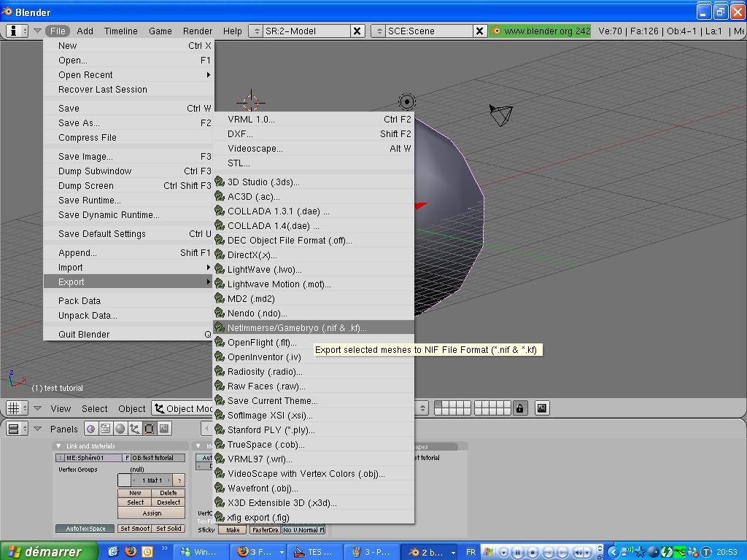Pause the taskbar media player

click(x=517, y=553)
